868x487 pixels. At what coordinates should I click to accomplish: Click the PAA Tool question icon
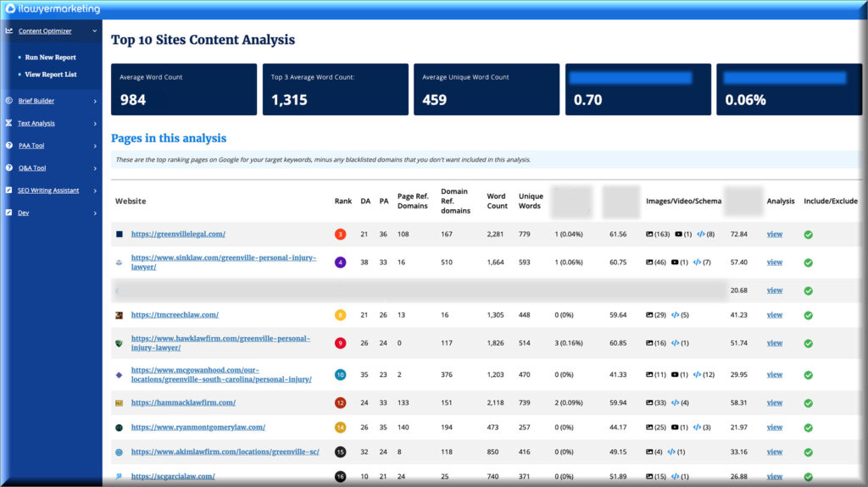[x=8, y=146]
